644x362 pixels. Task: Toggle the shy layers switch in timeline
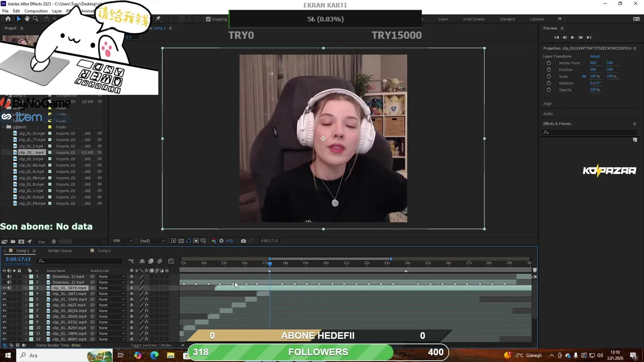142,261
